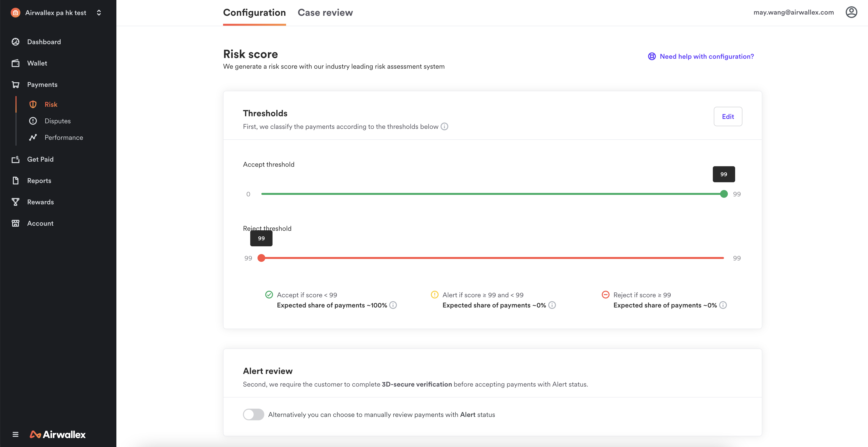Viewport: 868px width, 447px height.
Task: Click the Disputes exclamation icon
Action: (33, 121)
